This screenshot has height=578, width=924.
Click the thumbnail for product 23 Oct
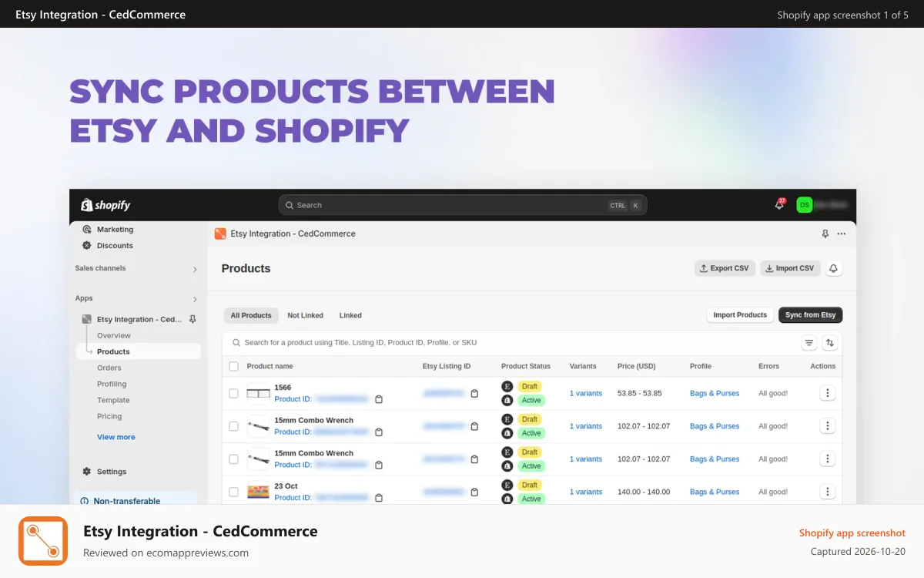(x=258, y=492)
